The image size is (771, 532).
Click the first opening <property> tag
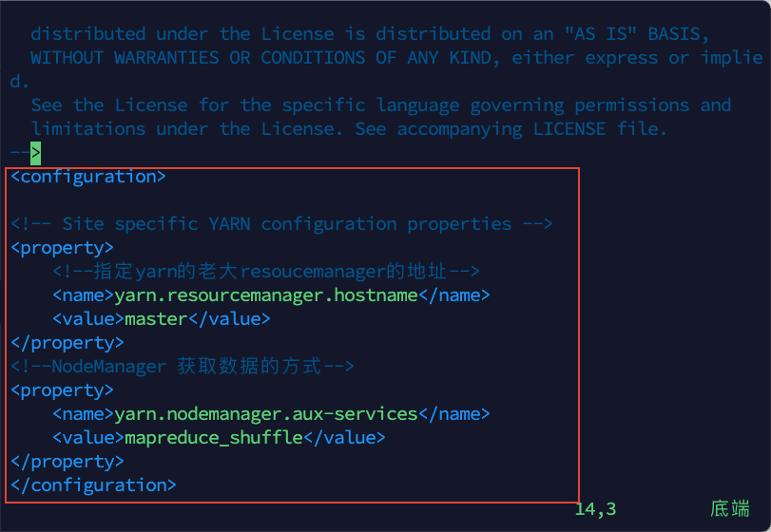click(x=62, y=248)
